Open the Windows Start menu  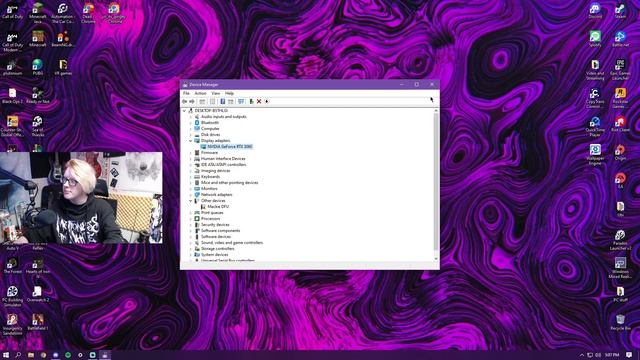(x=6, y=355)
